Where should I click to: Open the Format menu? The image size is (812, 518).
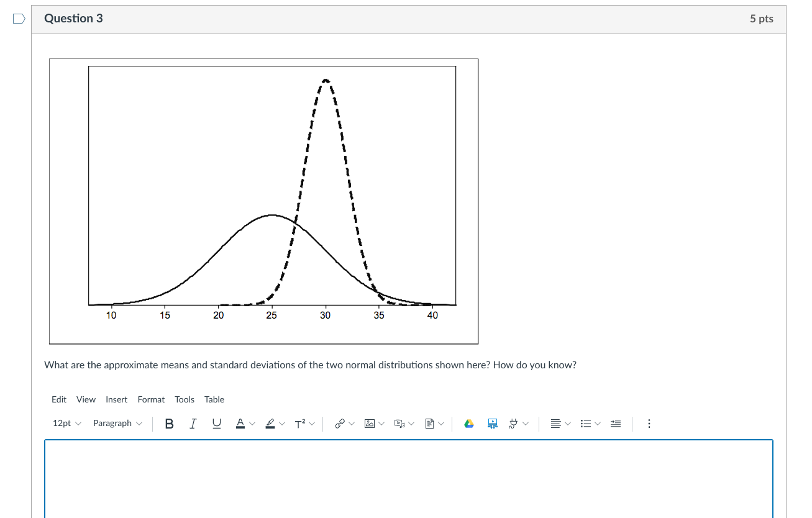tap(151, 399)
